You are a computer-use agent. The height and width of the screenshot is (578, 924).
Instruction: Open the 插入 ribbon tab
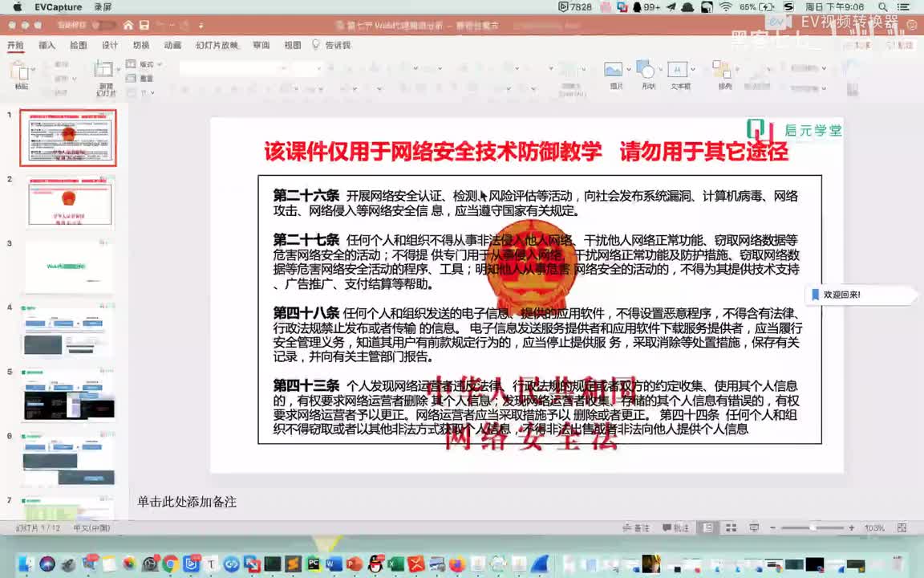[x=47, y=45]
